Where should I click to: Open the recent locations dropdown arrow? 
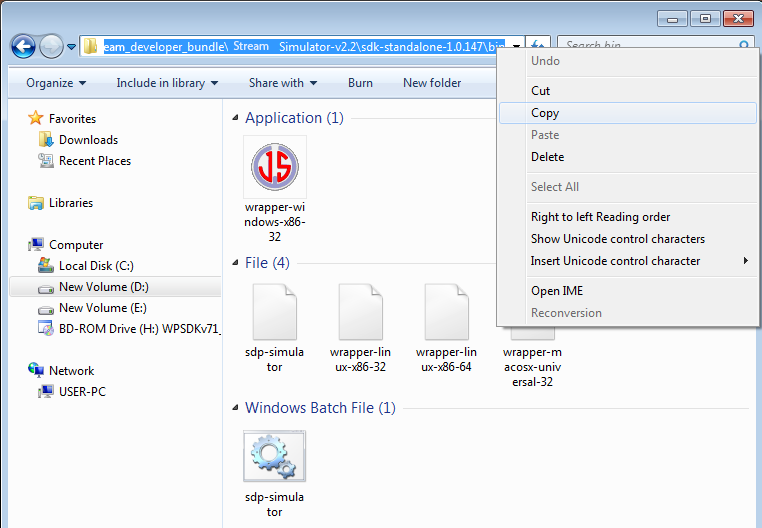coord(71,47)
